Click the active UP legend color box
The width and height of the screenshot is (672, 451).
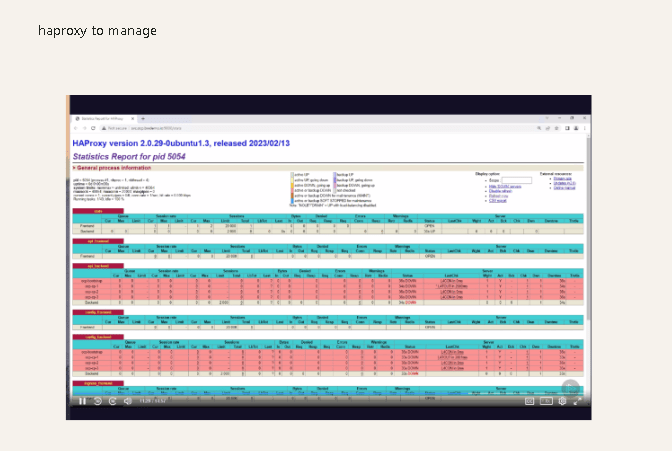point(292,175)
